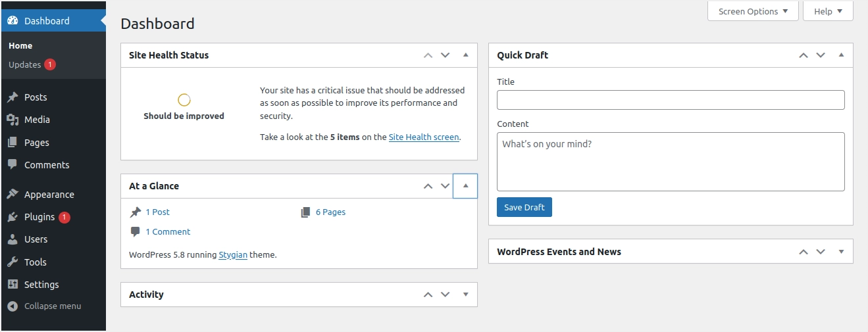Click the Tools wrench icon
The height and width of the screenshot is (332, 868).
coord(13,262)
